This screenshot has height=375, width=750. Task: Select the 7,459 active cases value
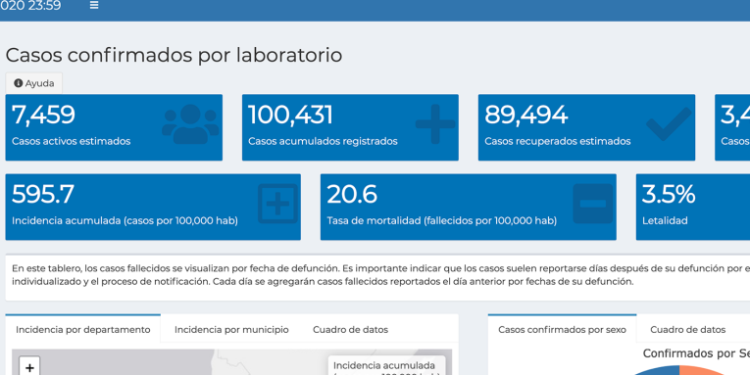click(44, 115)
